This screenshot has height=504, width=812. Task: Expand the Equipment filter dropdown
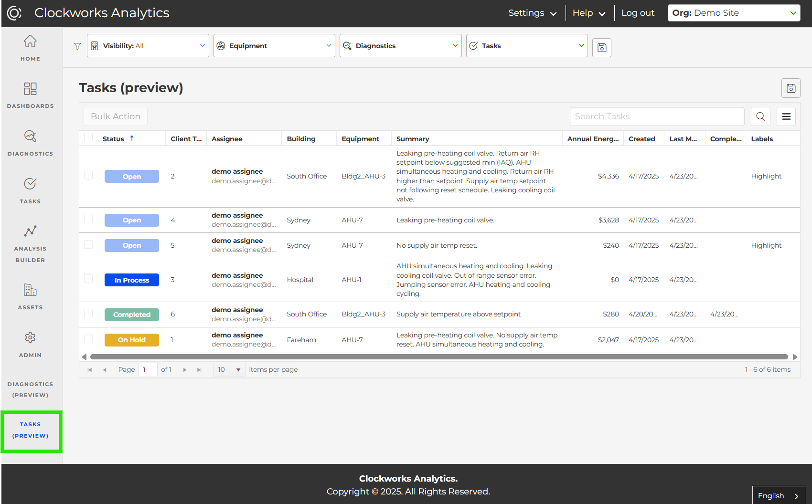tap(274, 46)
